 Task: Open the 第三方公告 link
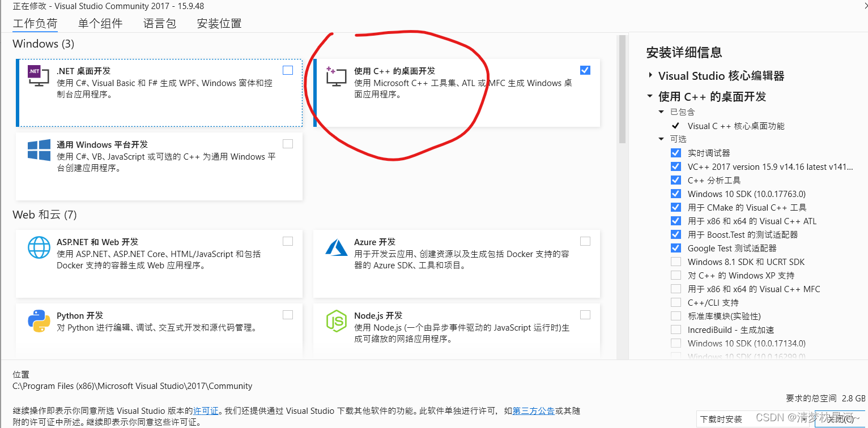tap(534, 411)
